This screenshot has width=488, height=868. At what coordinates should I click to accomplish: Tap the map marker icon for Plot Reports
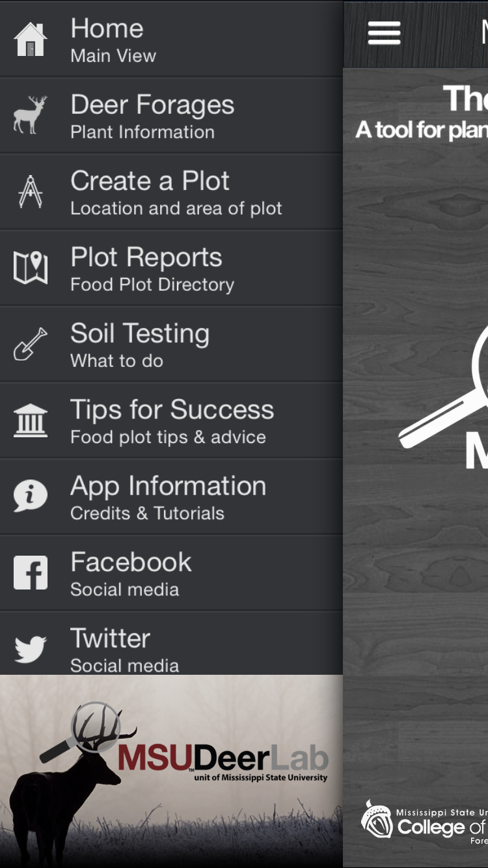(30, 267)
